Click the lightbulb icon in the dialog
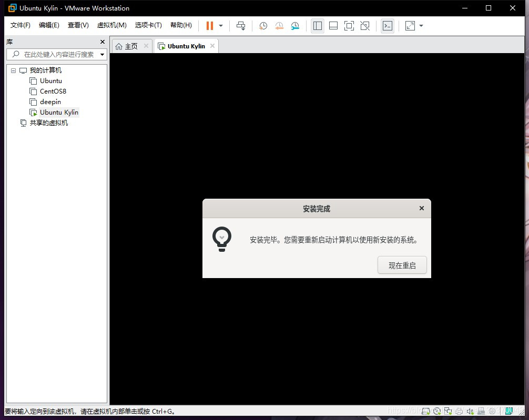529x420 pixels. click(x=222, y=239)
